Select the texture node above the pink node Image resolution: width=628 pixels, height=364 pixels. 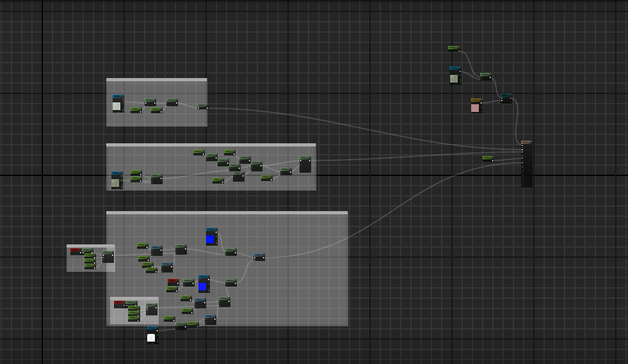455,75
